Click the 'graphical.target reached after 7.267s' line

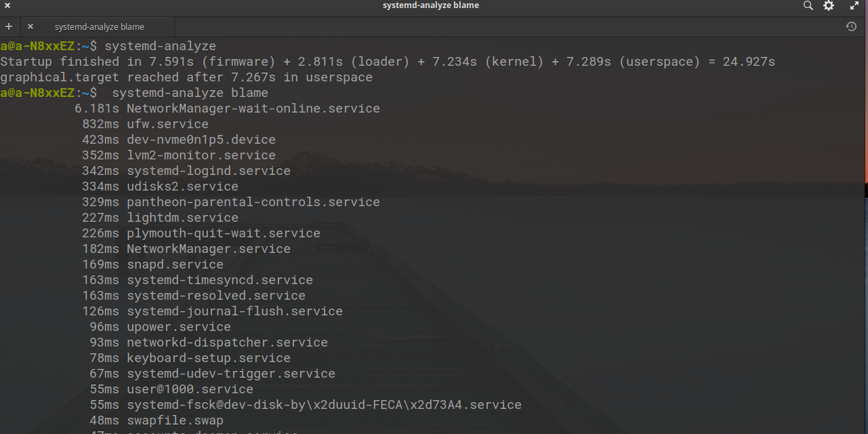pos(186,77)
